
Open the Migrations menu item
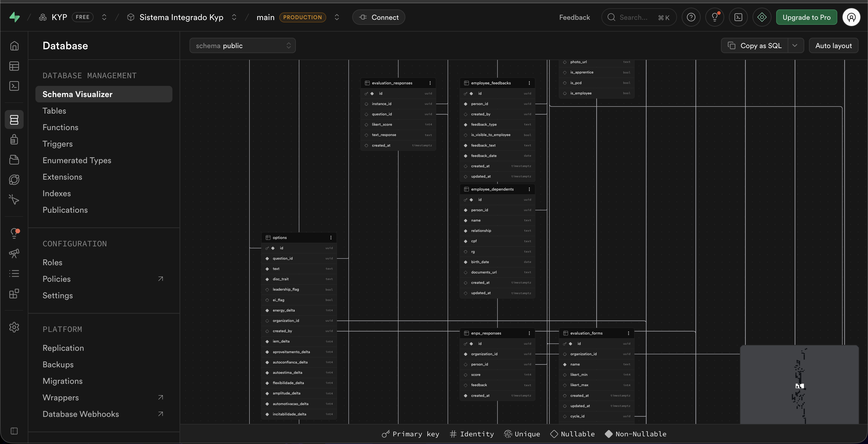coord(104,381)
